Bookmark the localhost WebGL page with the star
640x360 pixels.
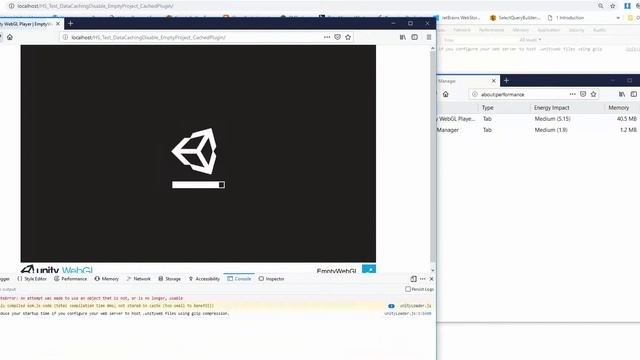tap(348, 37)
